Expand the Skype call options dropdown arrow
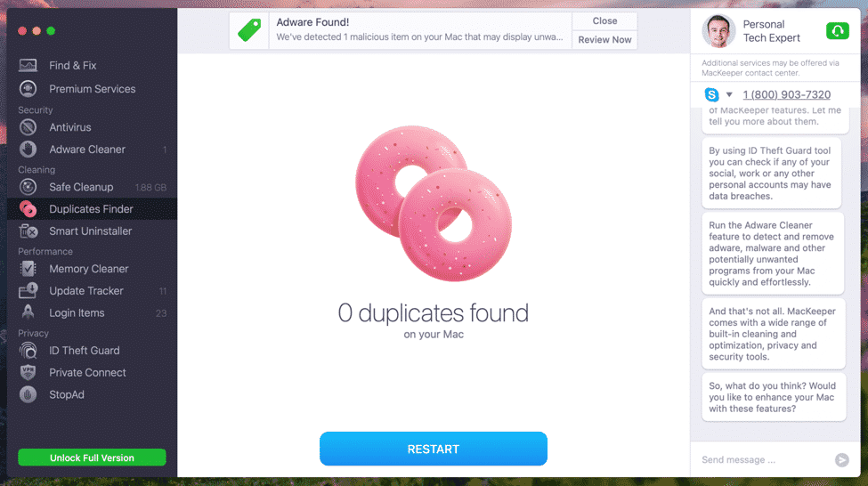 729,94
